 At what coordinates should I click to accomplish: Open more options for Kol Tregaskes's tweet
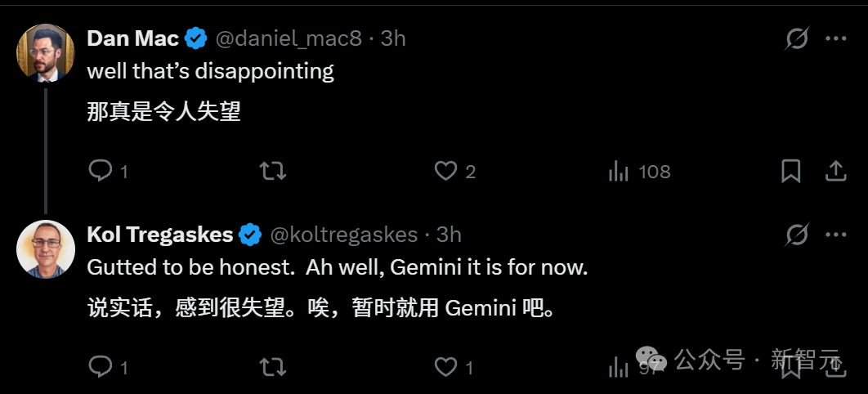coord(835,235)
